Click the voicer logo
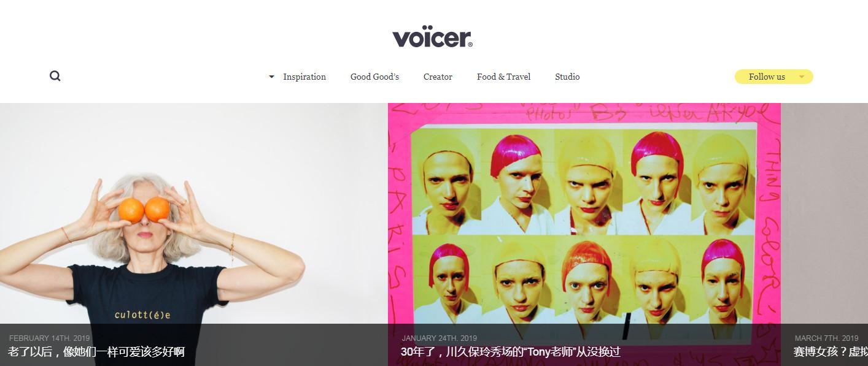 click(x=433, y=37)
